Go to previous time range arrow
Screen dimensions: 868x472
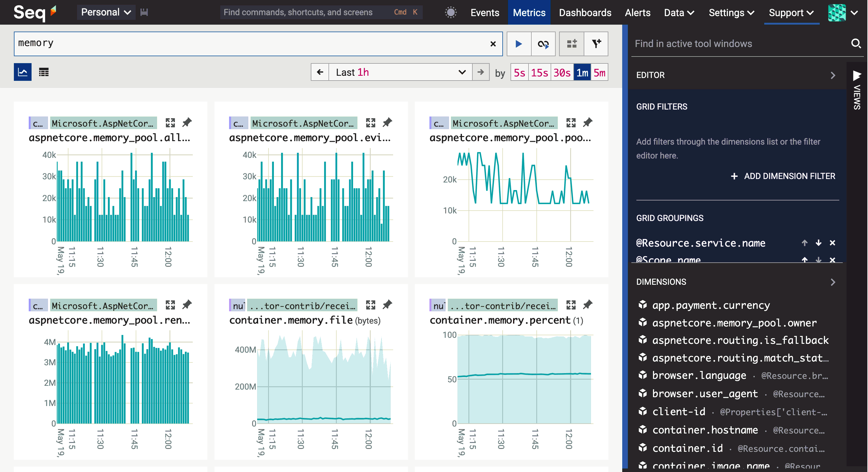pos(320,72)
